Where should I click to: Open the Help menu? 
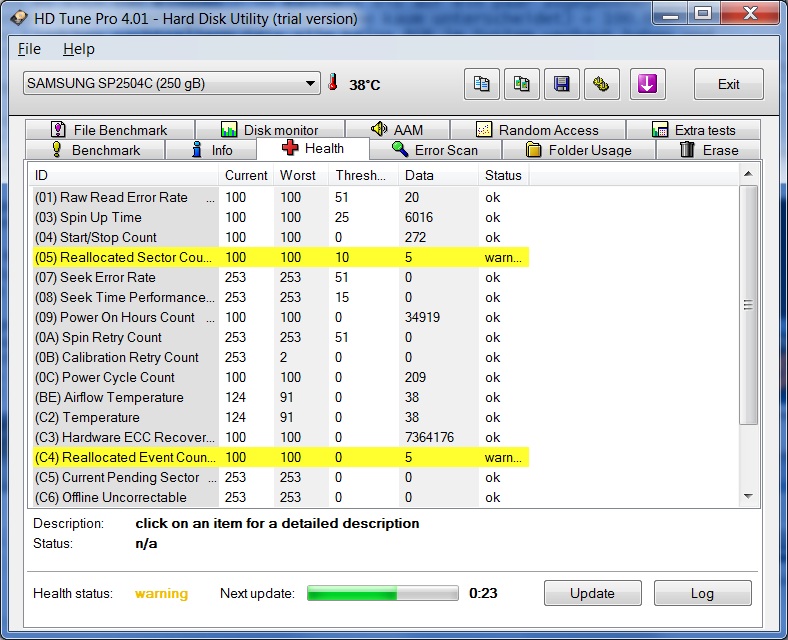coord(78,49)
